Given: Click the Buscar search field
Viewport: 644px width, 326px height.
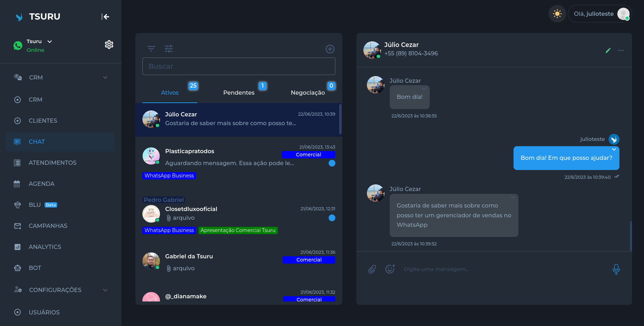Looking at the screenshot, I should tap(239, 66).
